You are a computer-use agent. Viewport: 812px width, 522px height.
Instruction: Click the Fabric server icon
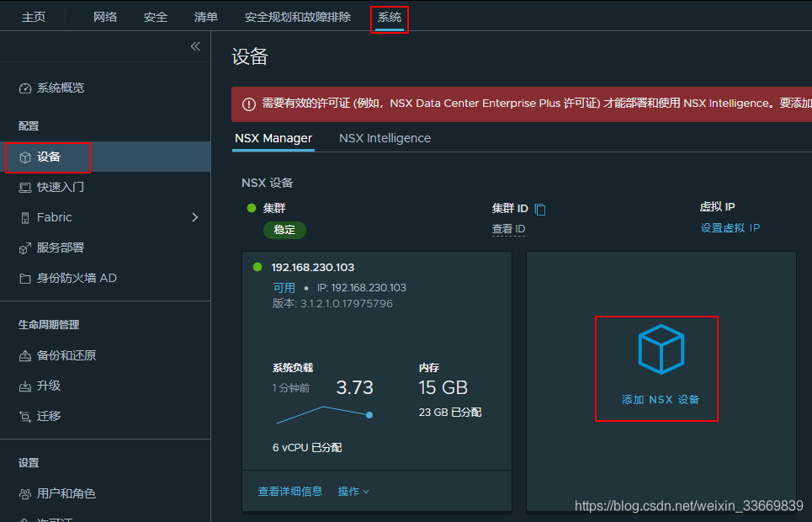pos(25,218)
